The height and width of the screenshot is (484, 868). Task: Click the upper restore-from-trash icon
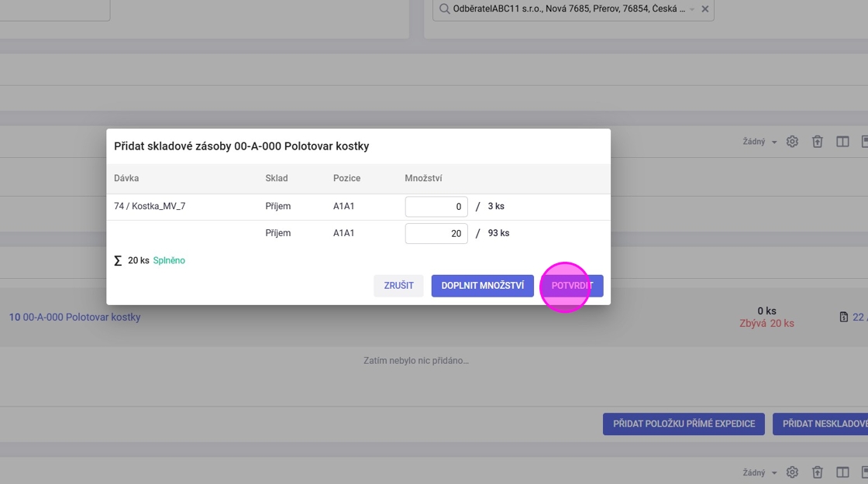click(817, 142)
